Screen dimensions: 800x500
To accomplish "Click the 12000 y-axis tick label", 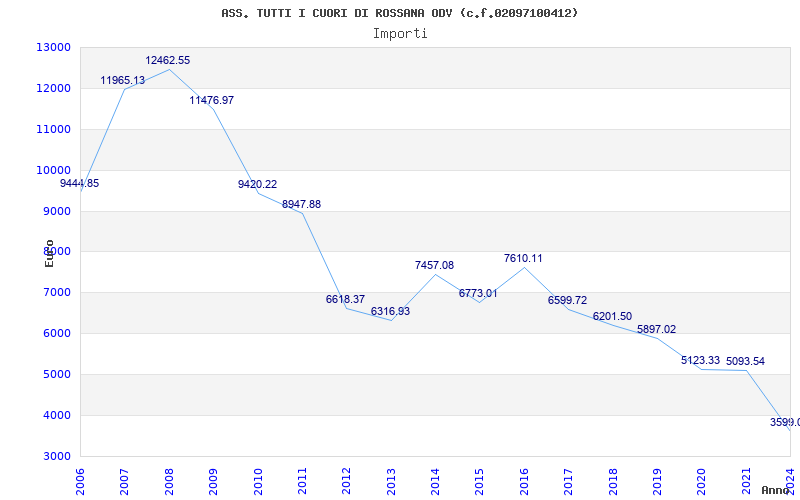I will coord(53,88).
